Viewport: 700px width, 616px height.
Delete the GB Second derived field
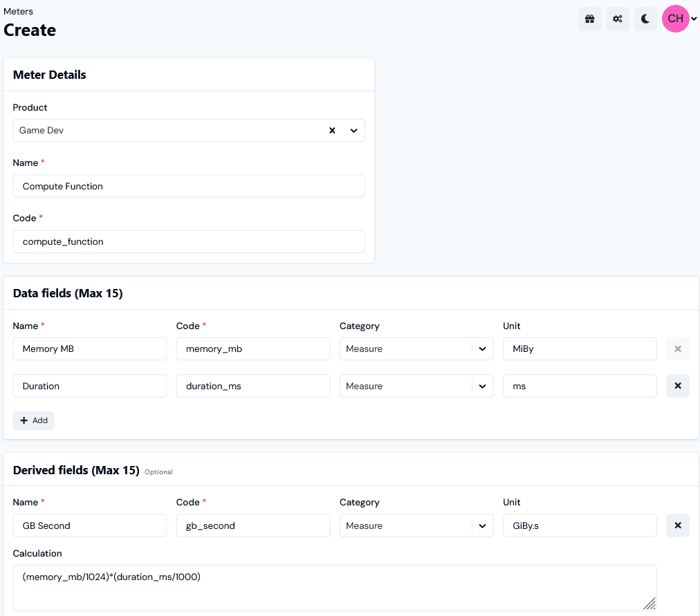point(677,525)
